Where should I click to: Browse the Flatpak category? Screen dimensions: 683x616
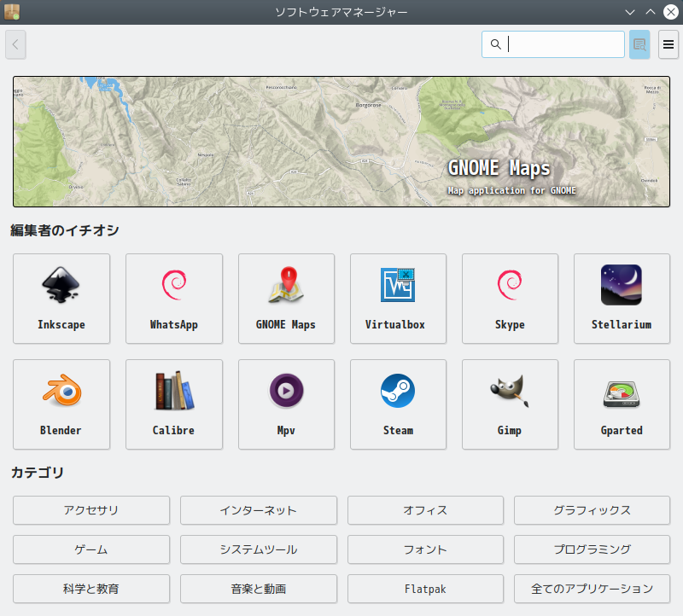click(425, 589)
